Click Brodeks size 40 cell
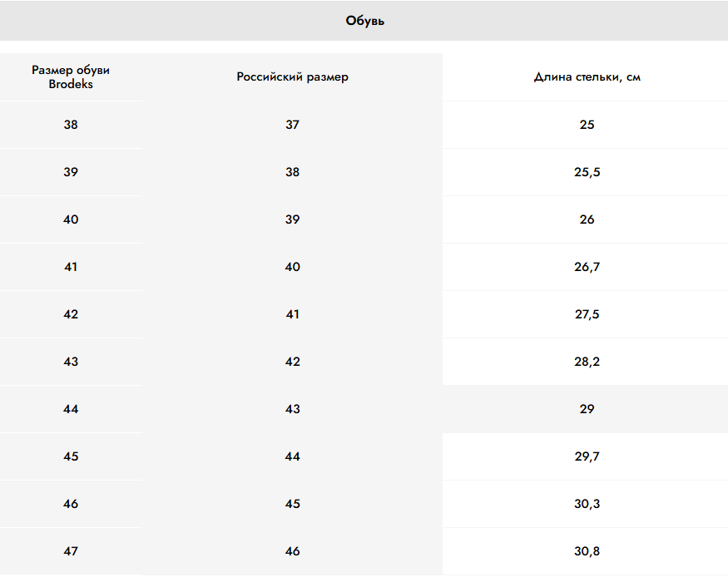Screen dimensions: 728x577 tap(71, 219)
